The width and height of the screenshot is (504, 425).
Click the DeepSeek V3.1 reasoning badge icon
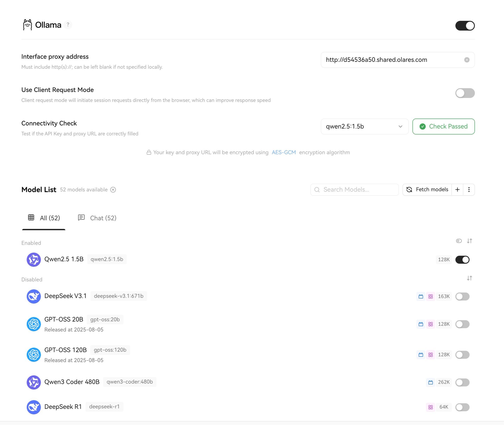tap(430, 296)
